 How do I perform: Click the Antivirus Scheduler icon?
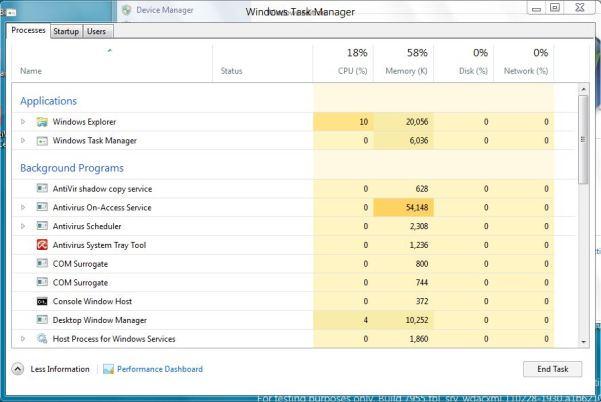click(x=42, y=226)
